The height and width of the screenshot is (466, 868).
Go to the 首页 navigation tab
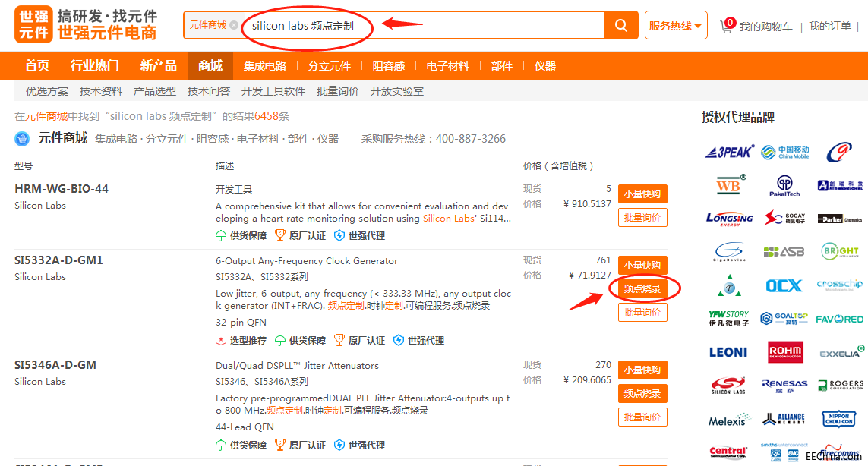click(36, 66)
